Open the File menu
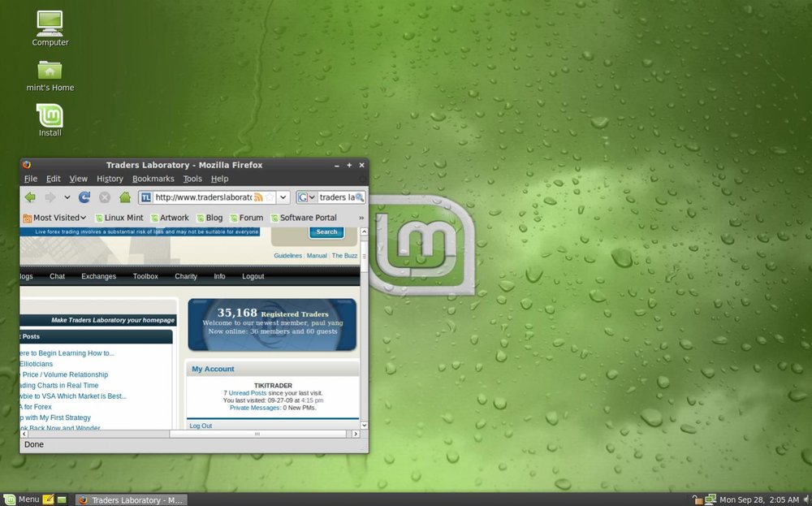812x506 pixels. (31, 179)
